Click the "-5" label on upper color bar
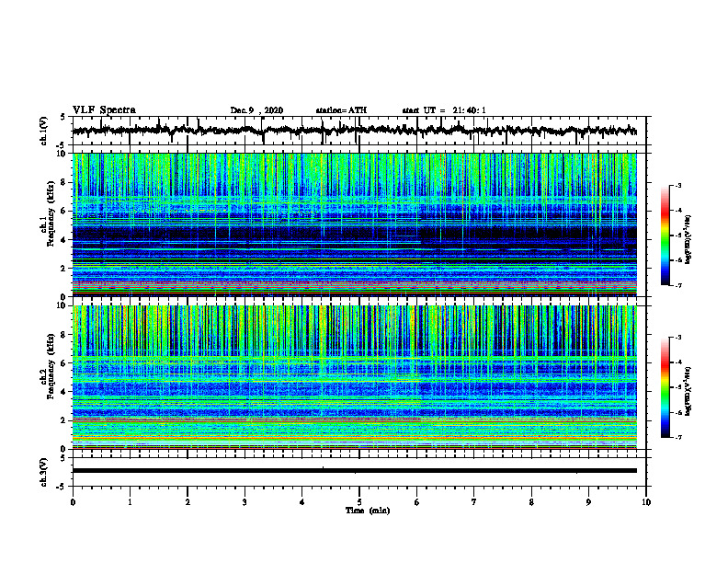 pyautogui.click(x=677, y=236)
